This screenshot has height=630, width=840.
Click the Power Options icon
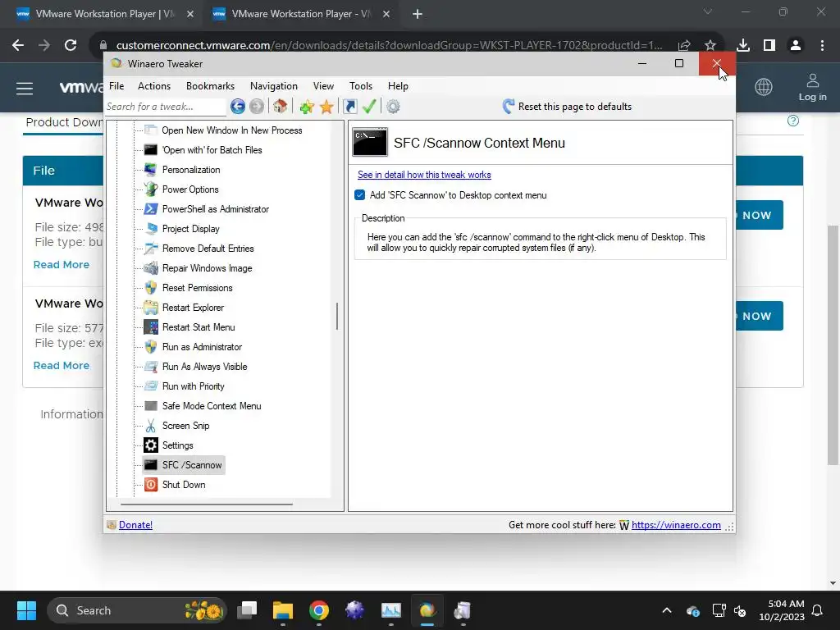(151, 189)
